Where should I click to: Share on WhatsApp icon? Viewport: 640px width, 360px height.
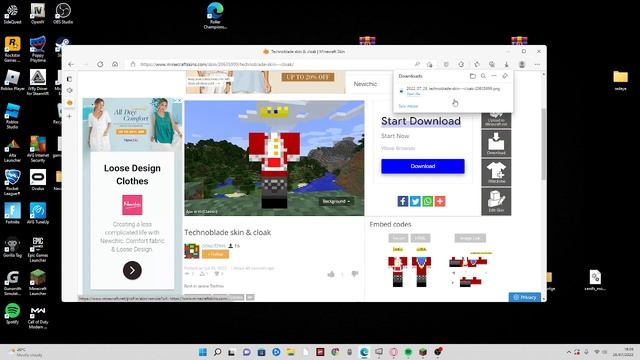[x=427, y=201]
